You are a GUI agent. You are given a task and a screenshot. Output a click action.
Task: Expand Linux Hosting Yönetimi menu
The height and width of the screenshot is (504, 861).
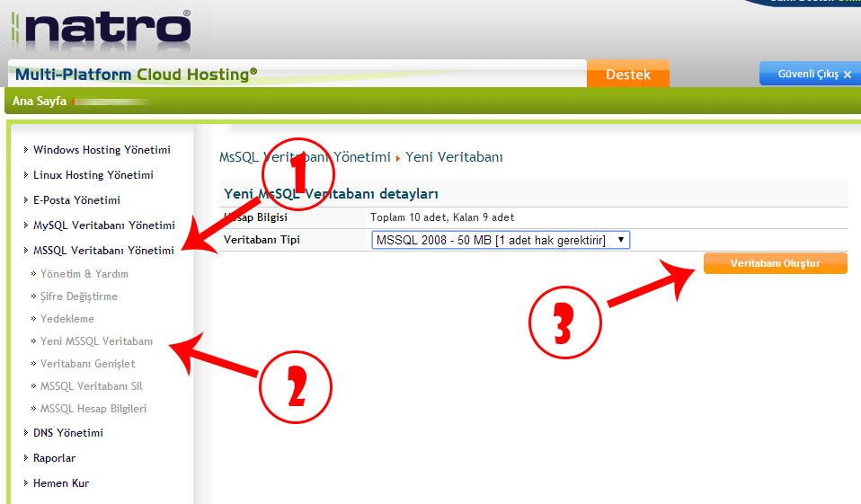[x=93, y=175]
